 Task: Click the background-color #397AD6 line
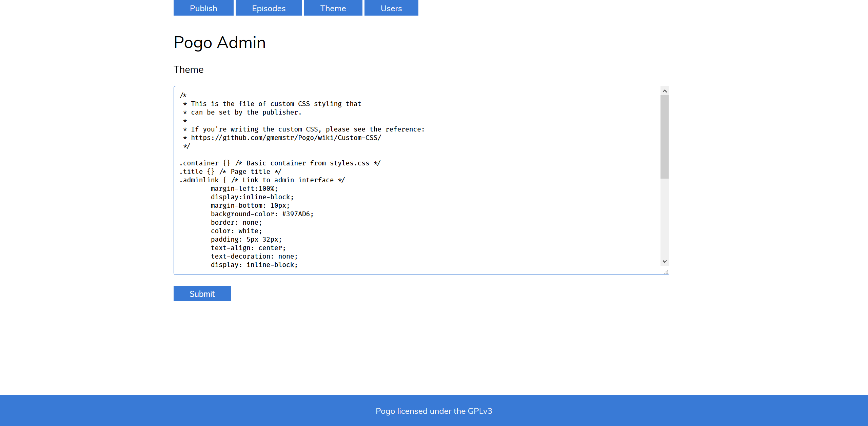coord(262,214)
